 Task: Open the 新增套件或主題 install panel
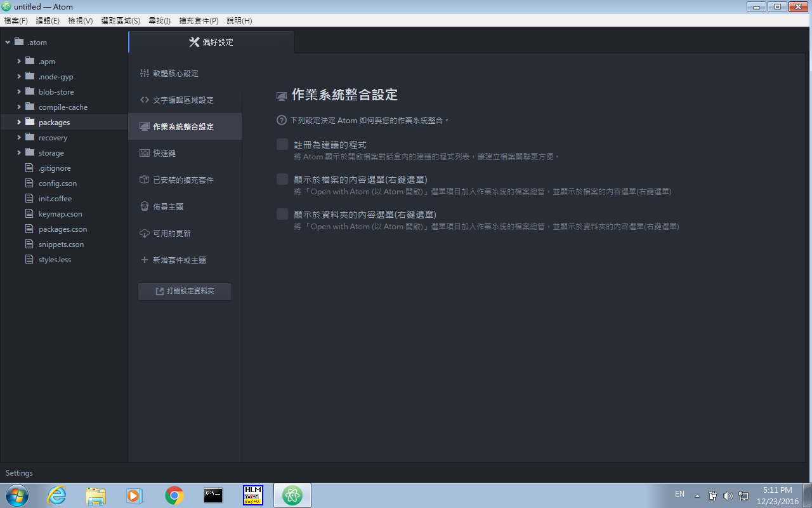(185, 260)
